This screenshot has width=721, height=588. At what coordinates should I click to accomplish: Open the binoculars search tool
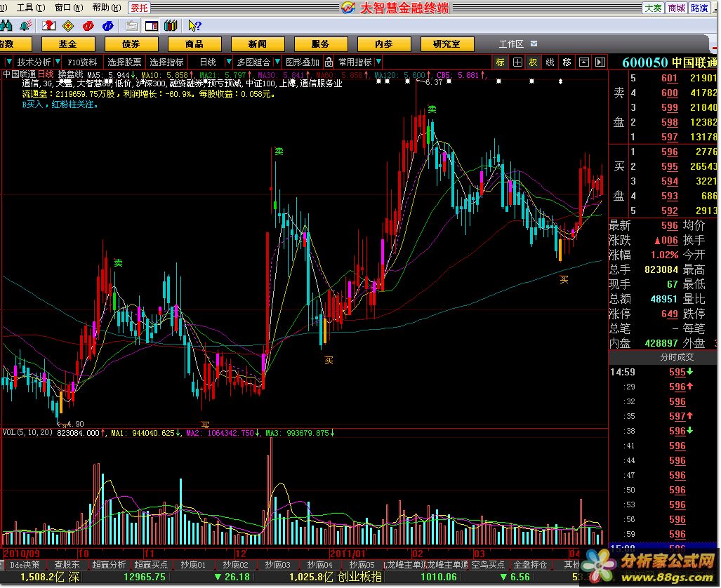point(6,26)
